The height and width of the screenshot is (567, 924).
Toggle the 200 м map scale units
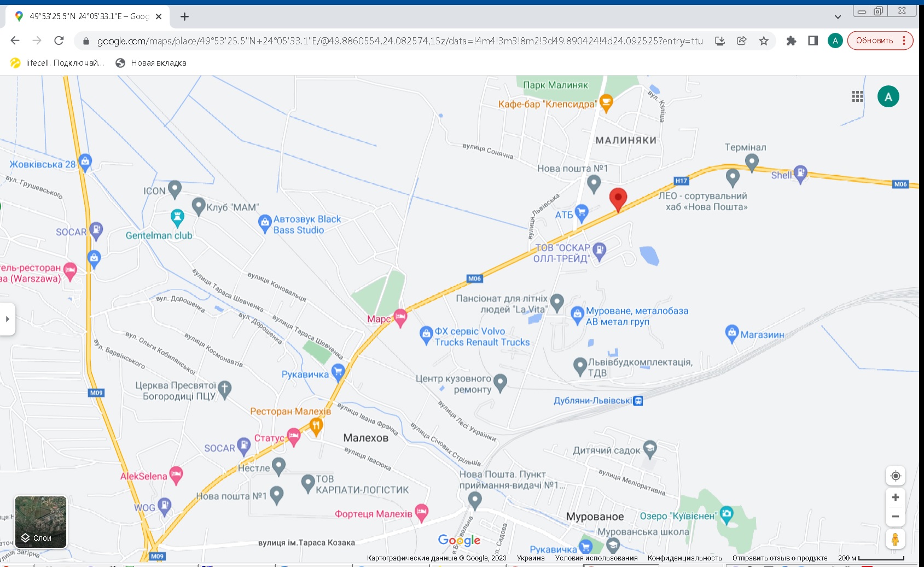pyautogui.click(x=871, y=558)
